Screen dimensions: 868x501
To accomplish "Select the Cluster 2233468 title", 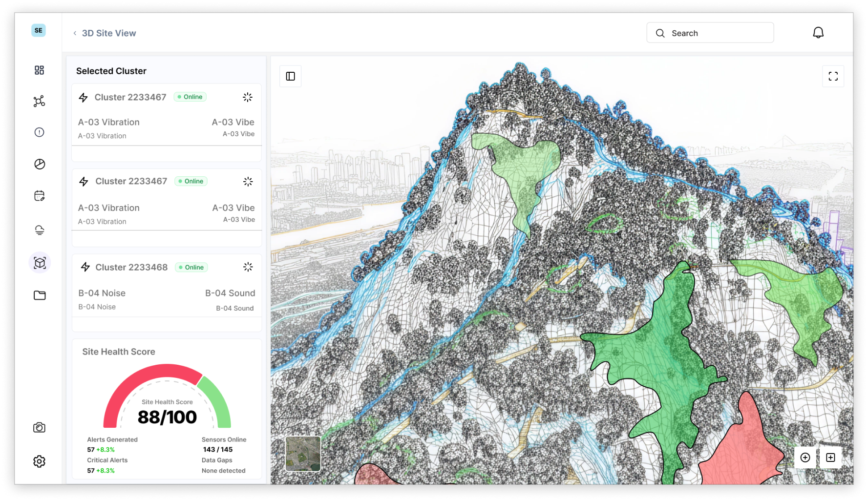I will point(131,267).
